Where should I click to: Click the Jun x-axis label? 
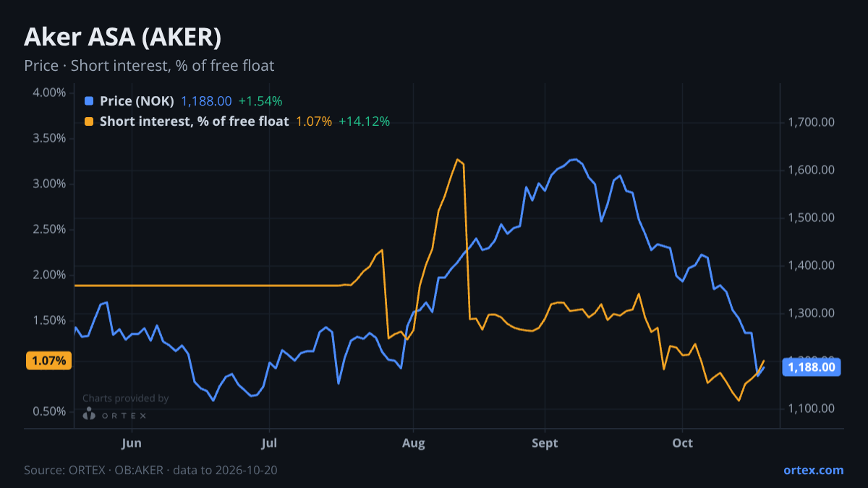click(132, 442)
